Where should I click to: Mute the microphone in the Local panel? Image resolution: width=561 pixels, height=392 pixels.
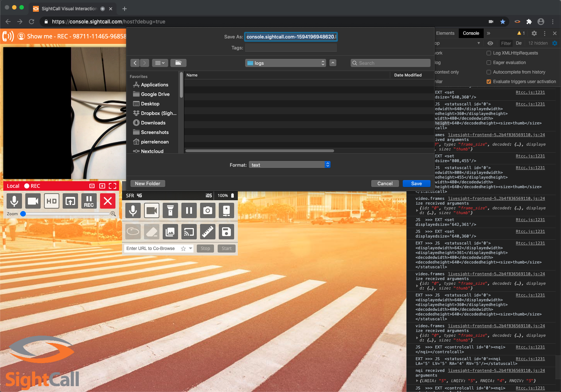click(x=14, y=201)
